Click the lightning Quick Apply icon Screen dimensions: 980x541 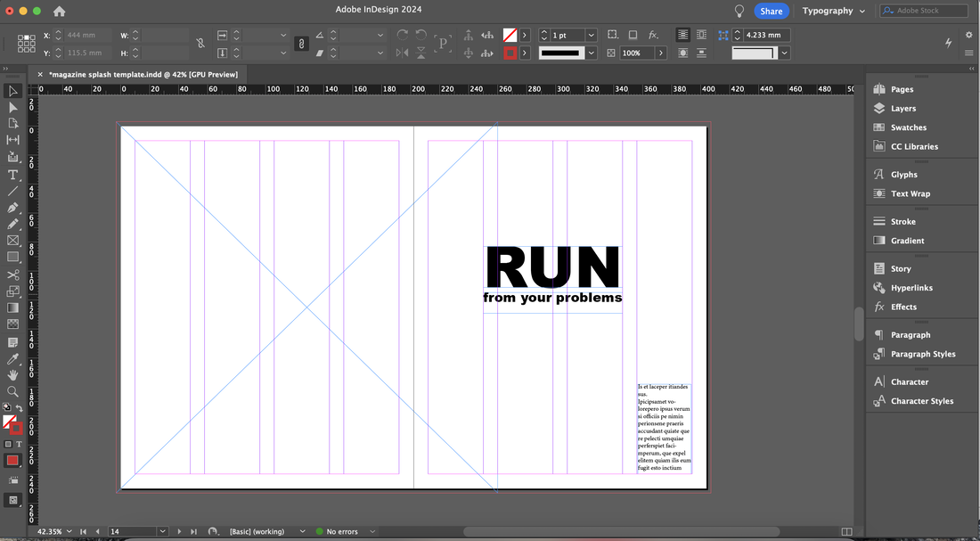click(949, 43)
